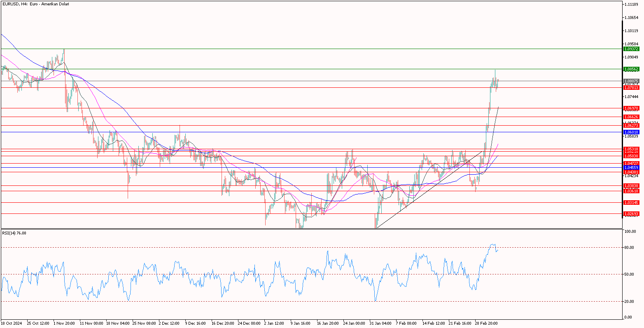
Task: Click the 9 Dec 16:00 time axis label
Action: [x=196, y=323]
